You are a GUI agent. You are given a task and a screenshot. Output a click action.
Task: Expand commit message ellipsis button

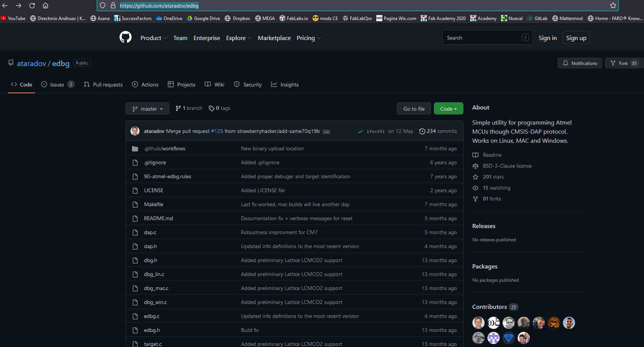tap(327, 131)
